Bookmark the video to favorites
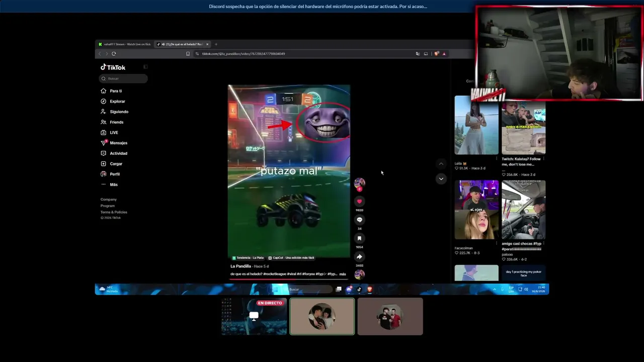This screenshot has height=362, width=644. click(x=359, y=238)
